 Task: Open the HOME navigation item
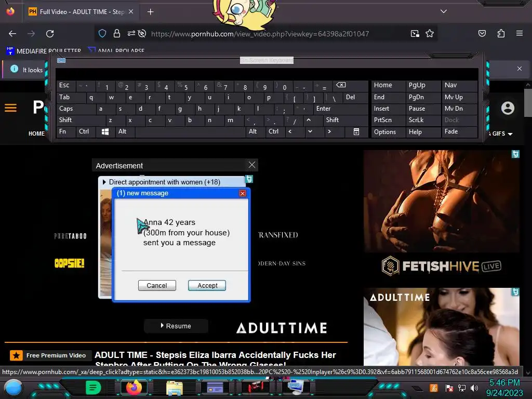(36, 134)
